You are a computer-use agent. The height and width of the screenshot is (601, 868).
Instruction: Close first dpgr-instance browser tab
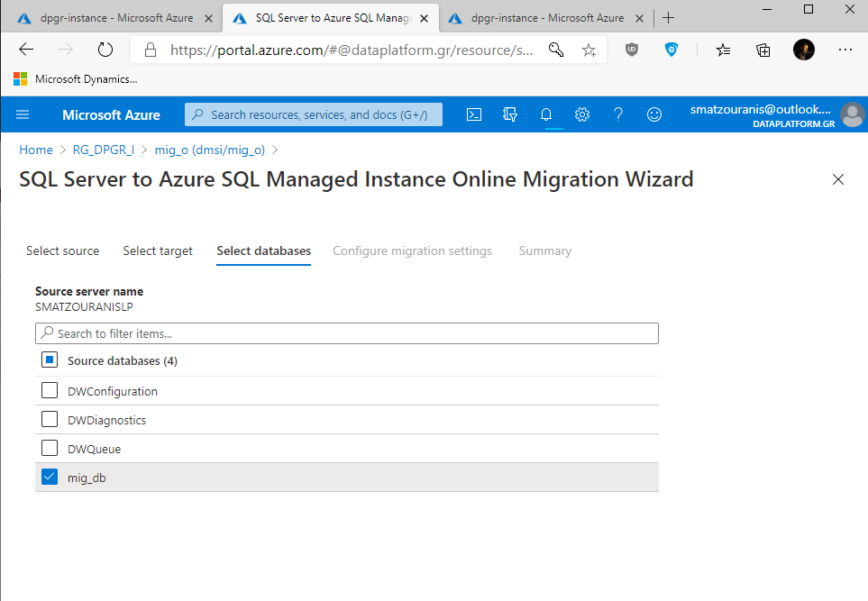pos(209,18)
